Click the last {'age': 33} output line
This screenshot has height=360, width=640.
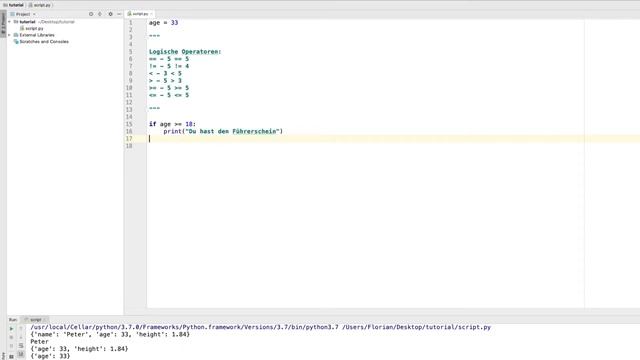click(50, 356)
